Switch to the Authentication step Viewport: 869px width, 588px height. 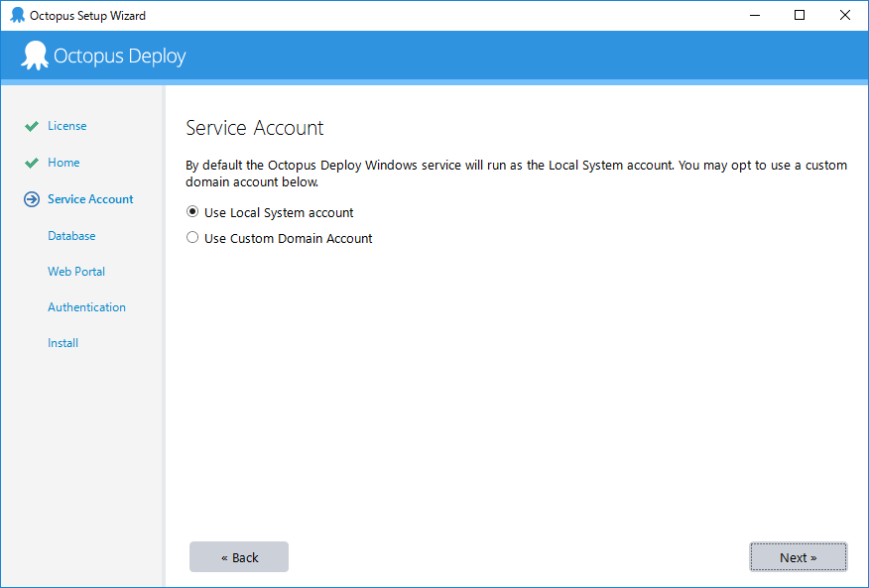86,307
